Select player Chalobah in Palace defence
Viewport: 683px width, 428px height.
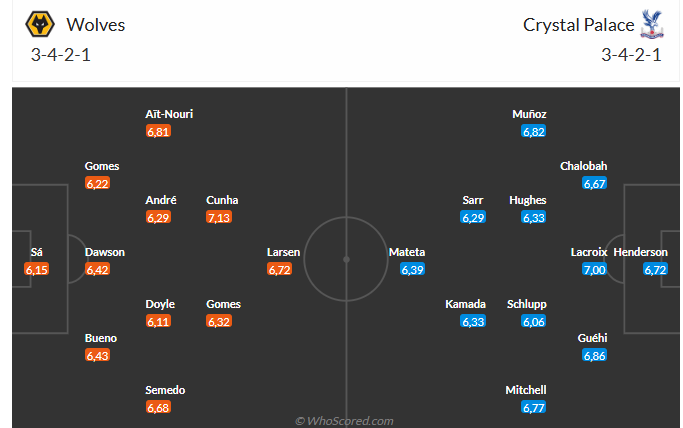[x=583, y=166]
